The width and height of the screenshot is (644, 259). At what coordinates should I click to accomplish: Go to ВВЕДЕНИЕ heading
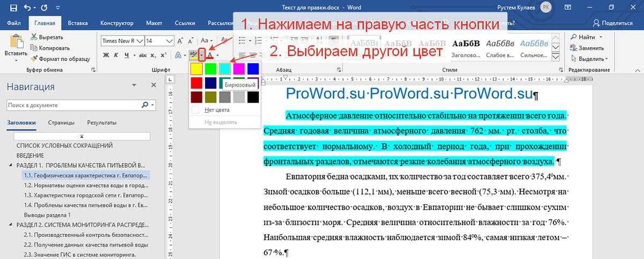click(30, 155)
